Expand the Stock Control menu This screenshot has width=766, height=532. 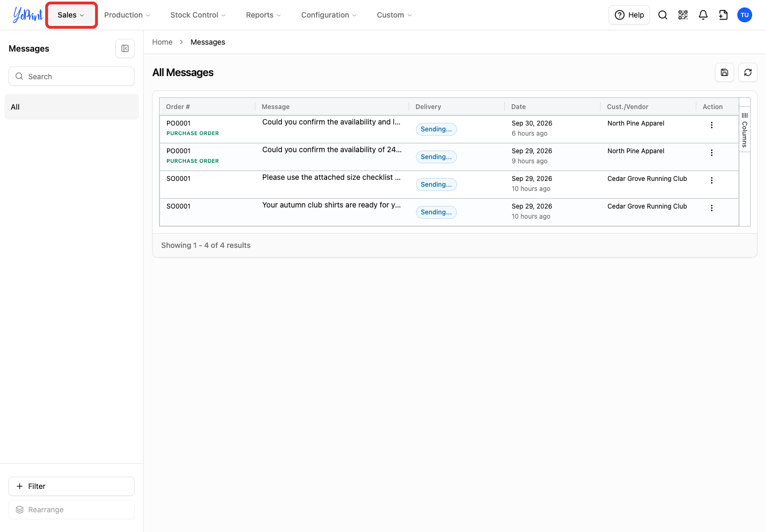click(198, 15)
